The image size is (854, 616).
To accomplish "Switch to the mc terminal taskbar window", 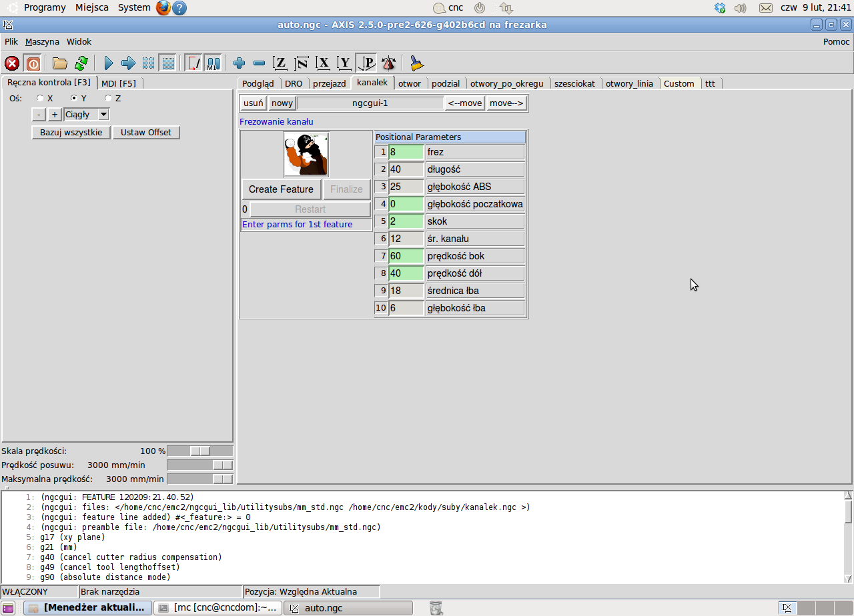I will pos(218,608).
